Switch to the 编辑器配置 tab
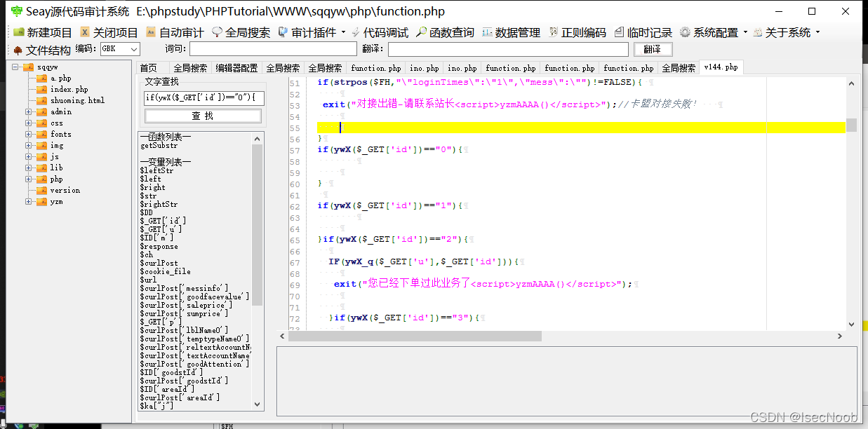 236,68
